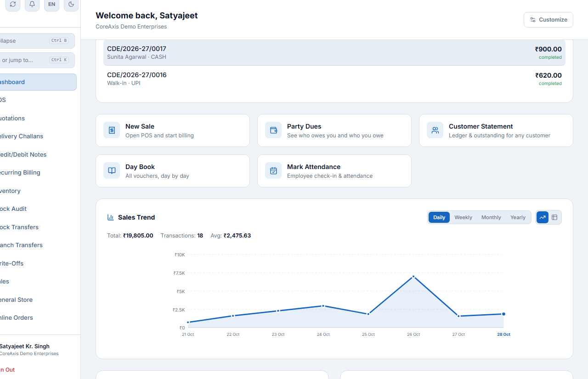The image size is (588, 379).
Task: Click the 26 Oct peak data point
Action: [x=413, y=277]
